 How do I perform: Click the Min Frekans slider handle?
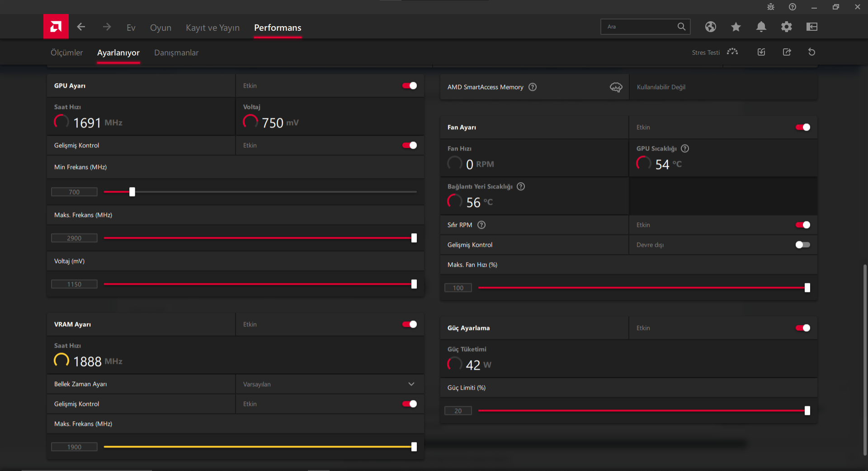pyautogui.click(x=132, y=192)
